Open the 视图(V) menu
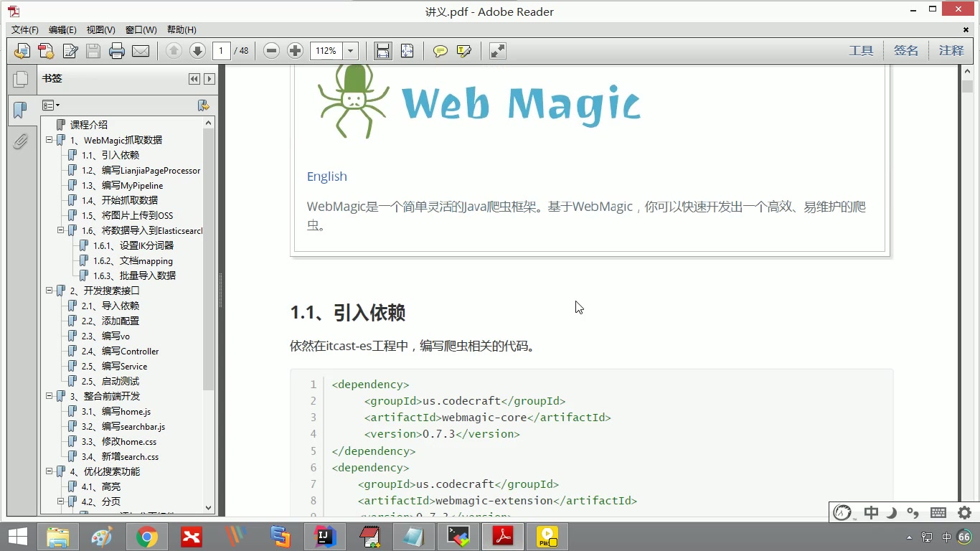The height and width of the screenshot is (551, 980). [101, 30]
